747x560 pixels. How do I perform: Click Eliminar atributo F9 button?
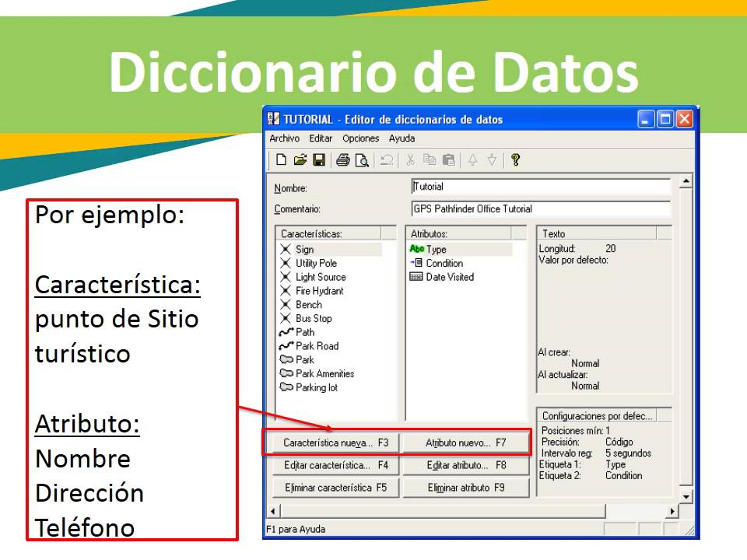click(466, 488)
